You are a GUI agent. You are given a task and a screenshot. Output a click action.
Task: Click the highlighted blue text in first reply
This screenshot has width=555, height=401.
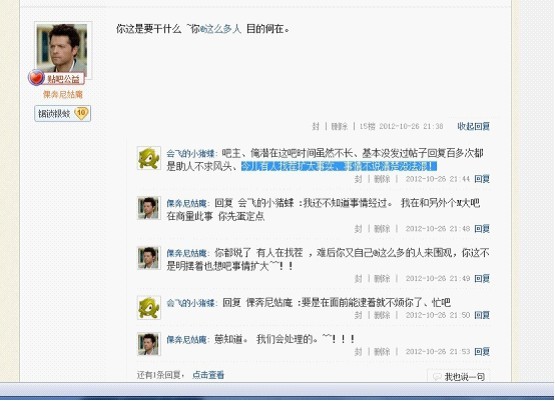tap(339, 166)
